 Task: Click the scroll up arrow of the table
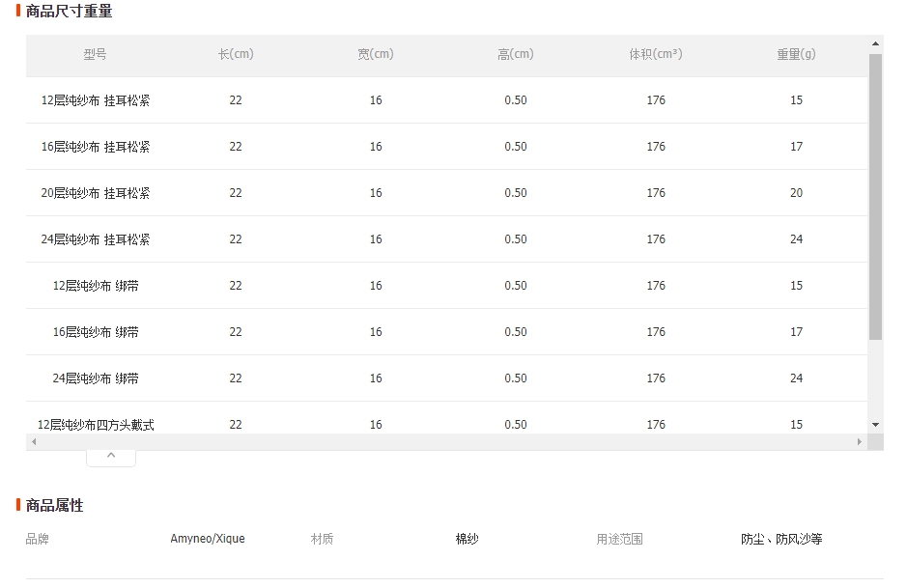(x=875, y=44)
